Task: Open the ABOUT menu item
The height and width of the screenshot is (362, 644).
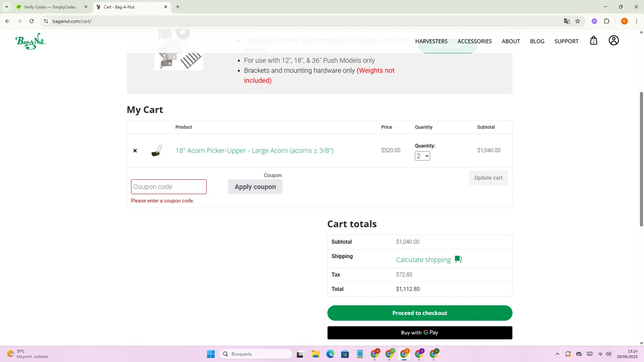Action: [x=510, y=41]
